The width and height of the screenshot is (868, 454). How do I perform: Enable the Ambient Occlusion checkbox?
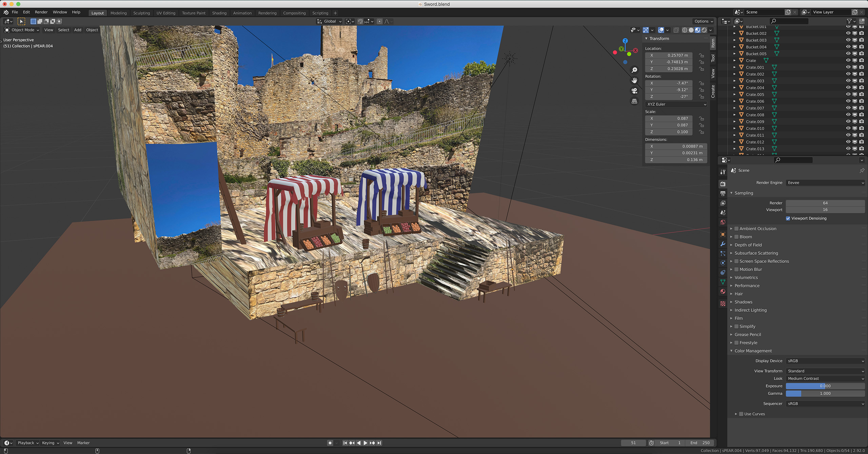coord(736,229)
